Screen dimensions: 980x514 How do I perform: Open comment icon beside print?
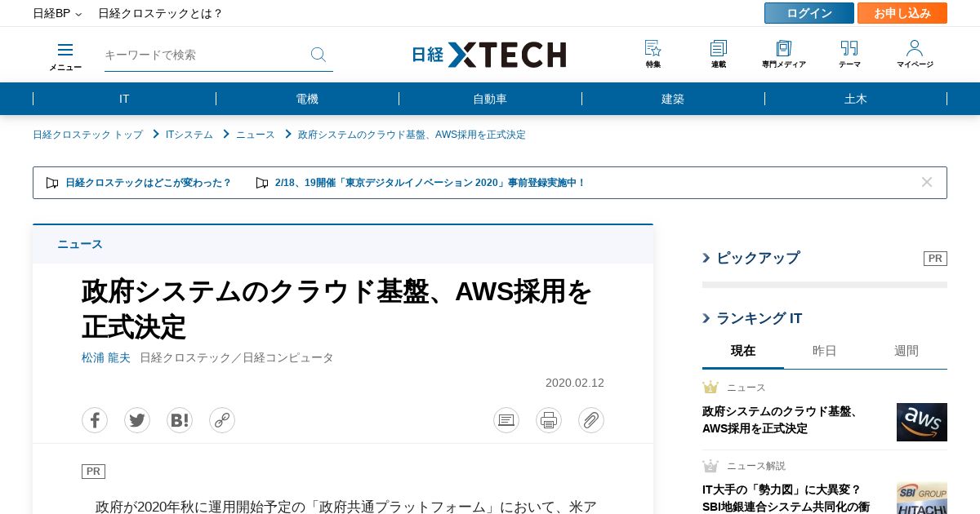coord(506,420)
